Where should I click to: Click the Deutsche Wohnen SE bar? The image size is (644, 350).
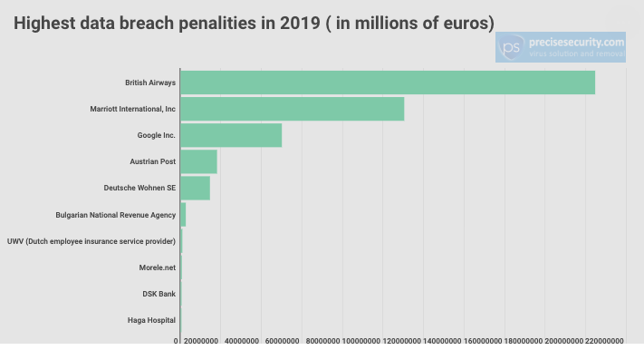pos(196,188)
